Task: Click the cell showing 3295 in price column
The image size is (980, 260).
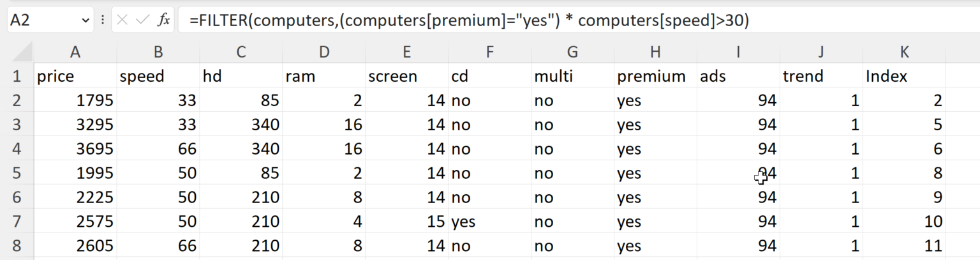Action: (75, 125)
